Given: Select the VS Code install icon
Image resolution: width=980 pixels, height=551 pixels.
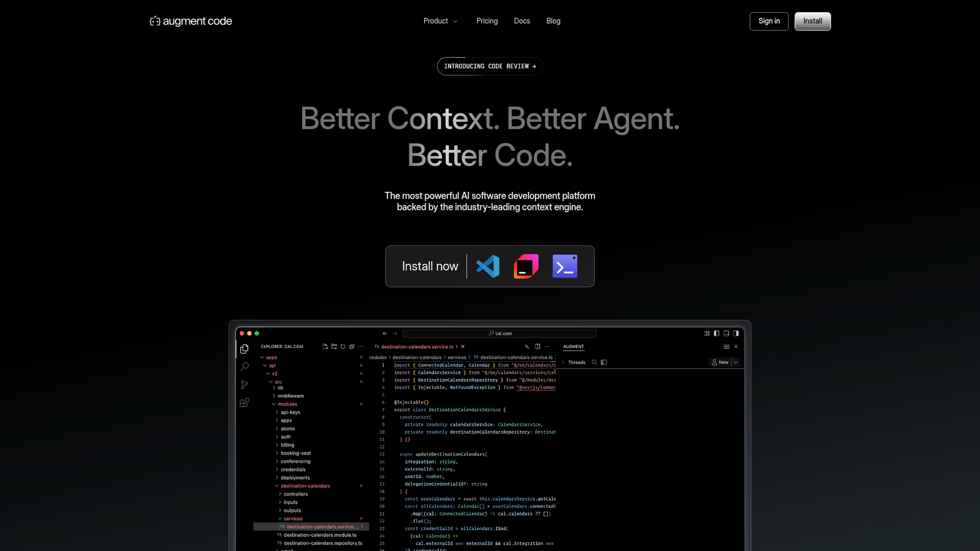Looking at the screenshot, I should (488, 266).
